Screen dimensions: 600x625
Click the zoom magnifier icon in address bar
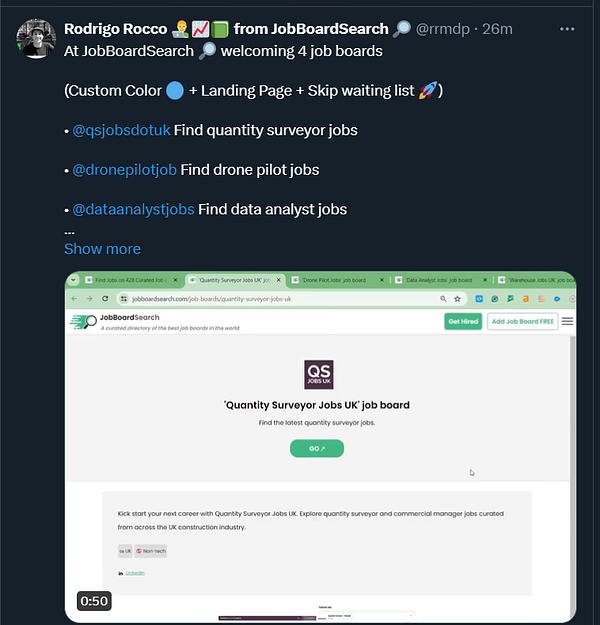click(x=443, y=298)
